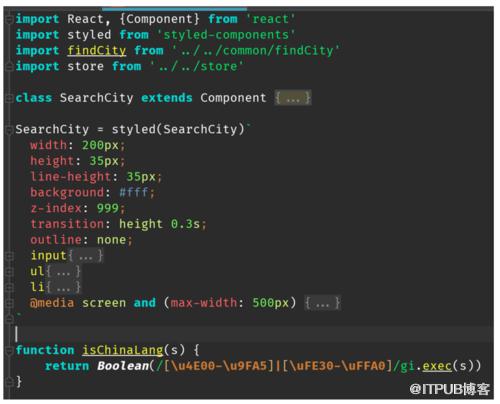The height and width of the screenshot is (404, 500).
Task: Expand the folded li style block
Action: pyautogui.click(x=64, y=287)
